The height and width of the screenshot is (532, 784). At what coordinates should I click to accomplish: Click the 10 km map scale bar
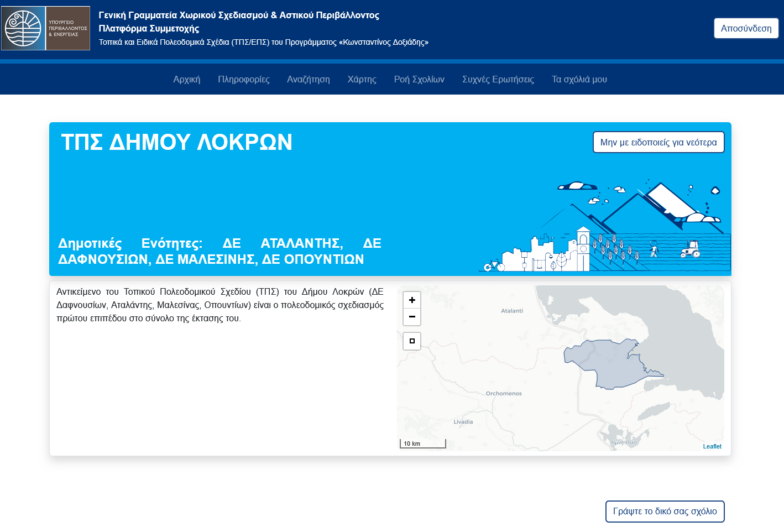423,444
